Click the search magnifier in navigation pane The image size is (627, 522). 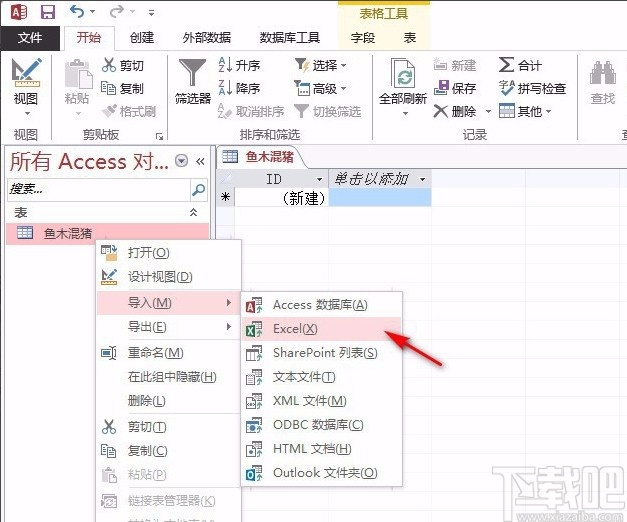198,189
